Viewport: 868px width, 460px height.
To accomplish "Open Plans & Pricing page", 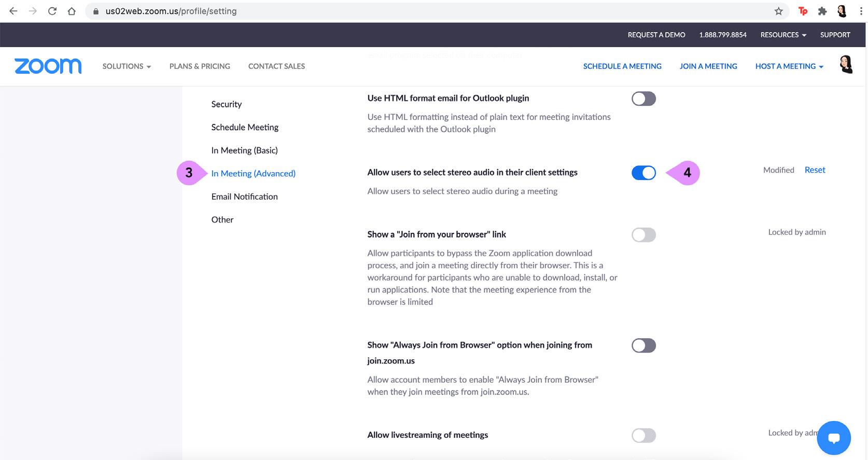I will (200, 66).
